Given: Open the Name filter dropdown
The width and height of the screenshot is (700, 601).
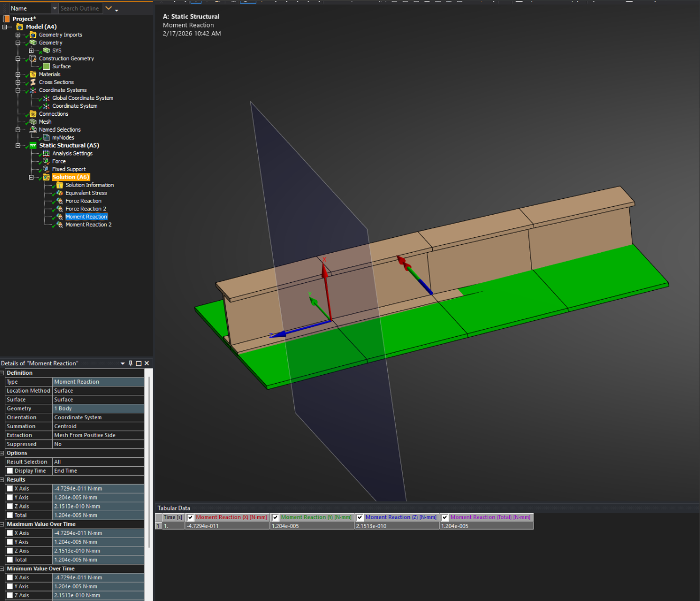Looking at the screenshot, I should 54,8.
